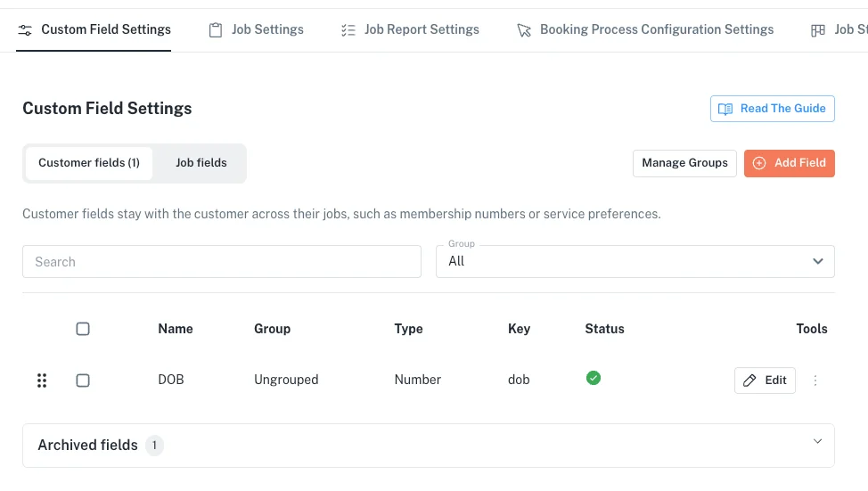
Task: Click the clipboard icon beside Job Settings
Action: (216, 30)
